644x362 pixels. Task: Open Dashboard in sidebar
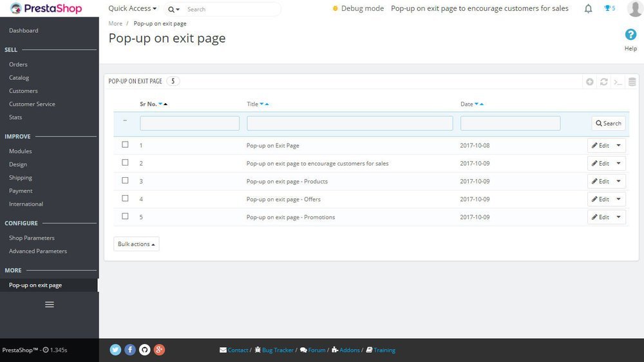(23, 30)
